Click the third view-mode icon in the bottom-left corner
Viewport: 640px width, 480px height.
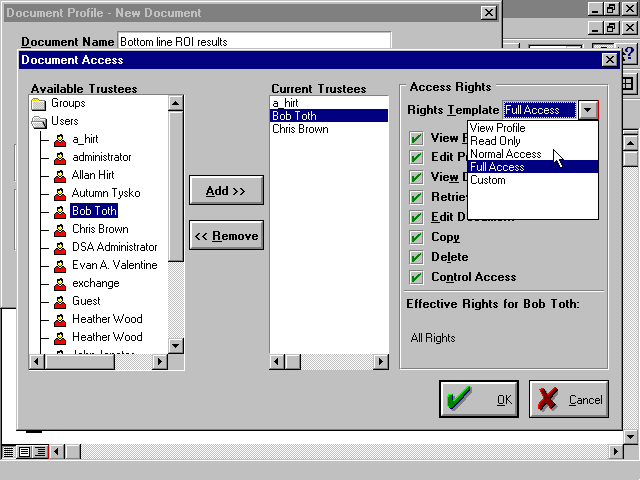pyautogui.click(x=40, y=452)
